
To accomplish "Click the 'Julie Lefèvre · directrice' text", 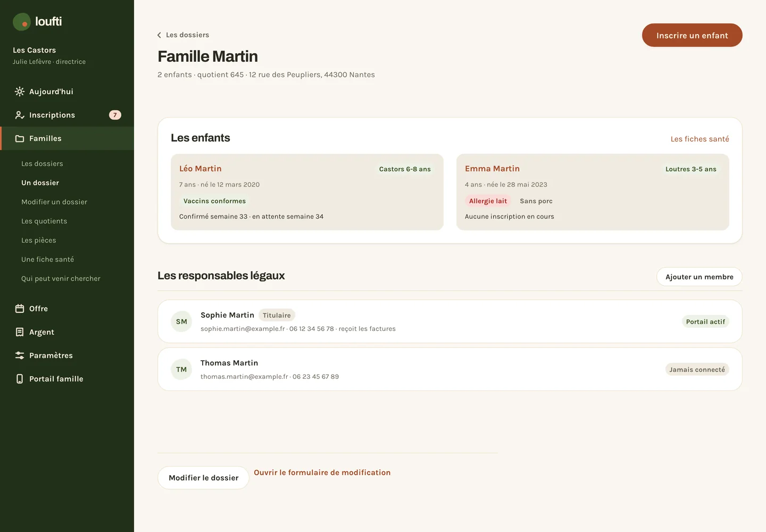I will click(49, 62).
